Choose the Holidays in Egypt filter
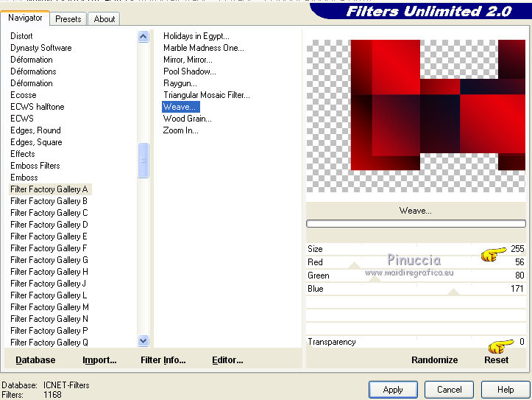Image resolution: width=532 pixels, height=400 pixels. click(x=196, y=36)
